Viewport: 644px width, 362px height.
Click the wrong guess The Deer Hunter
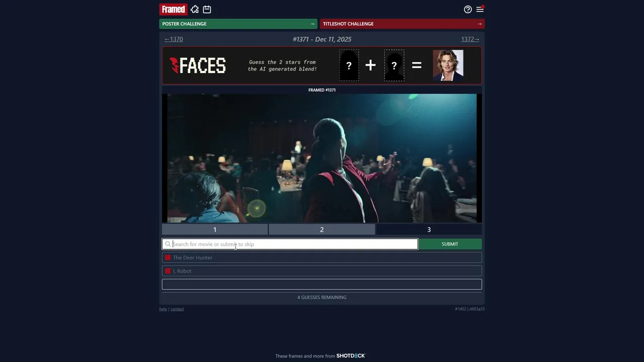[322, 257]
